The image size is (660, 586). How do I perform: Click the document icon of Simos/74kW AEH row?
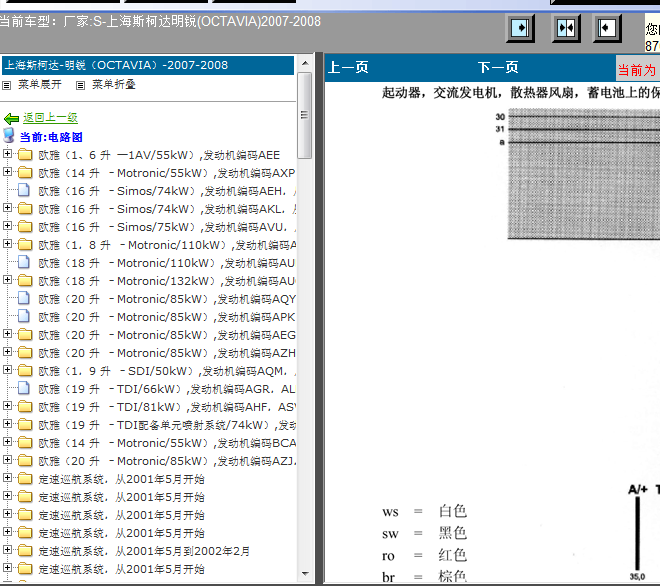pos(24,190)
